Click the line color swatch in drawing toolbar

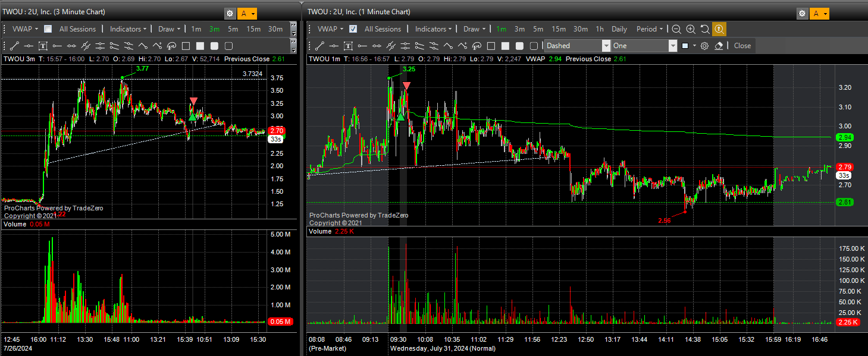tap(685, 46)
